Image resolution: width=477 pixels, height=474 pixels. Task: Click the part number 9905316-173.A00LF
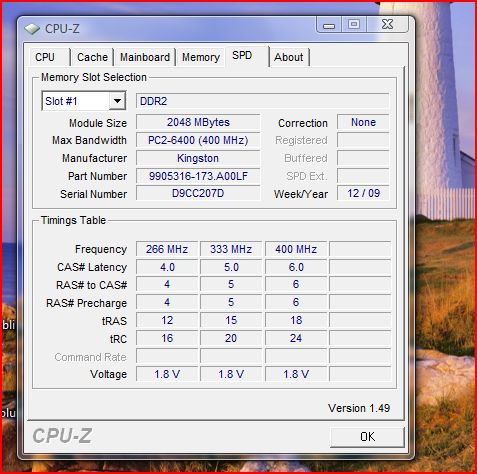[x=198, y=176]
